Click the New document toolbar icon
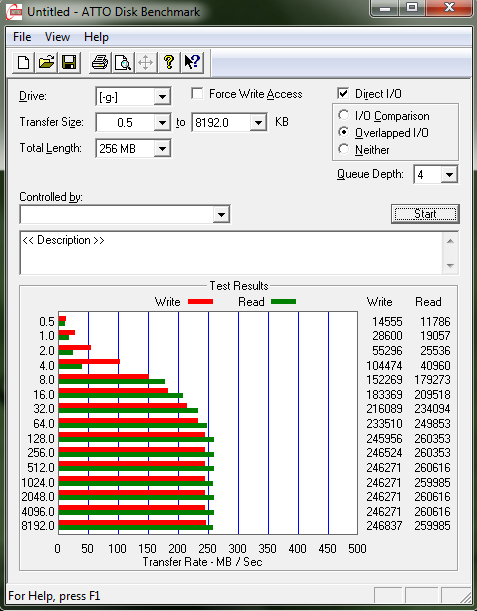The width and height of the screenshot is (477, 611). coord(23,62)
